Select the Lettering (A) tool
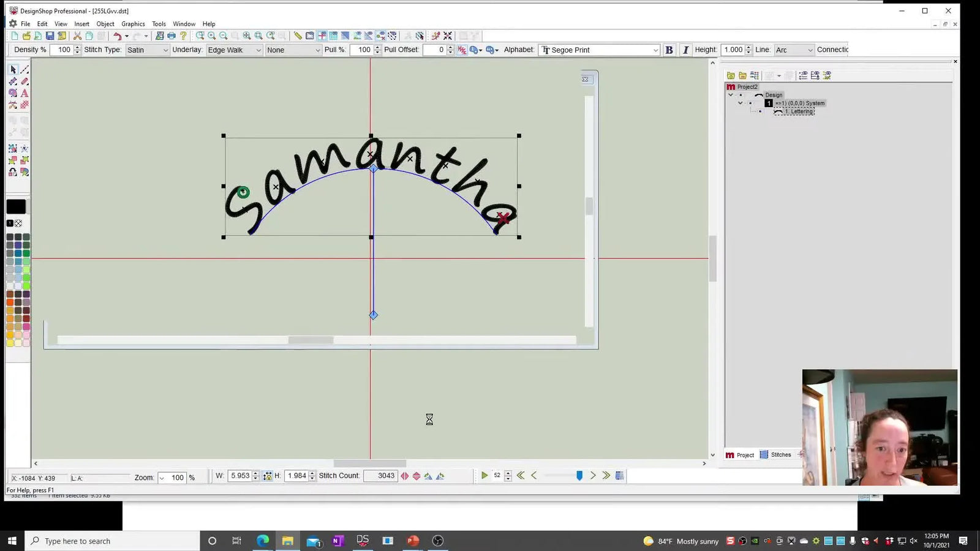The image size is (980, 551). (24, 93)
